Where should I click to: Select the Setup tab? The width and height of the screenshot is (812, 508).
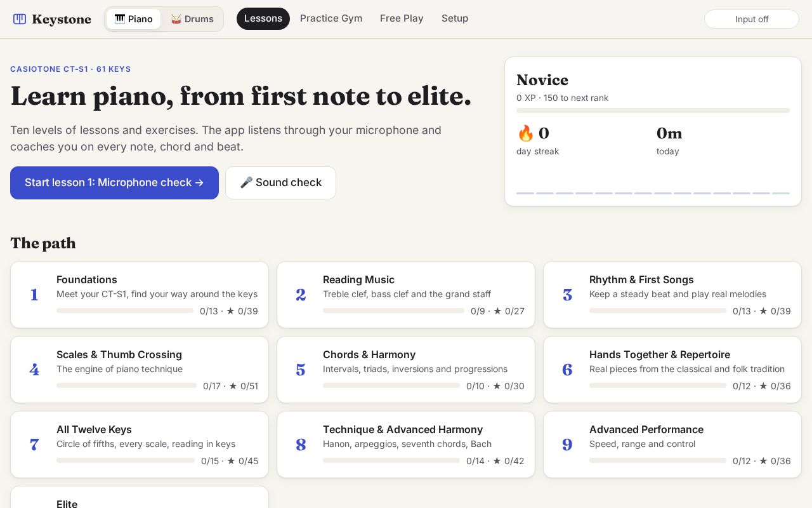(455, 18)
